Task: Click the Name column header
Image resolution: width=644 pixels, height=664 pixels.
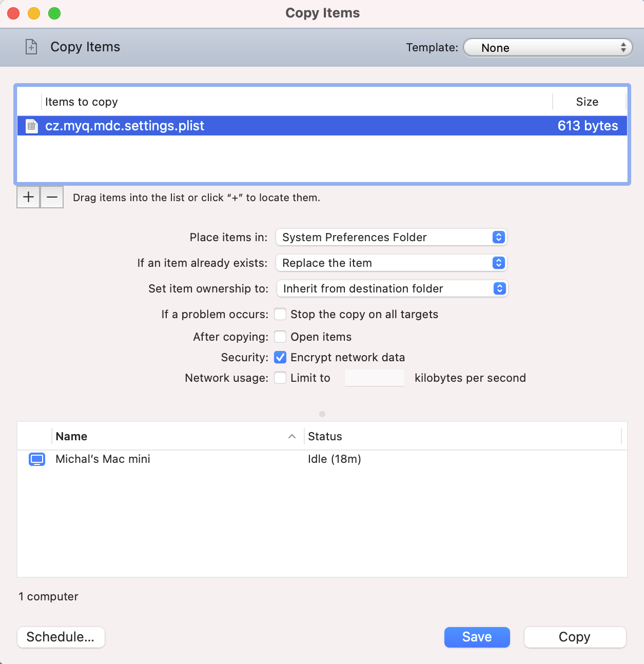Action: point(71,436)
